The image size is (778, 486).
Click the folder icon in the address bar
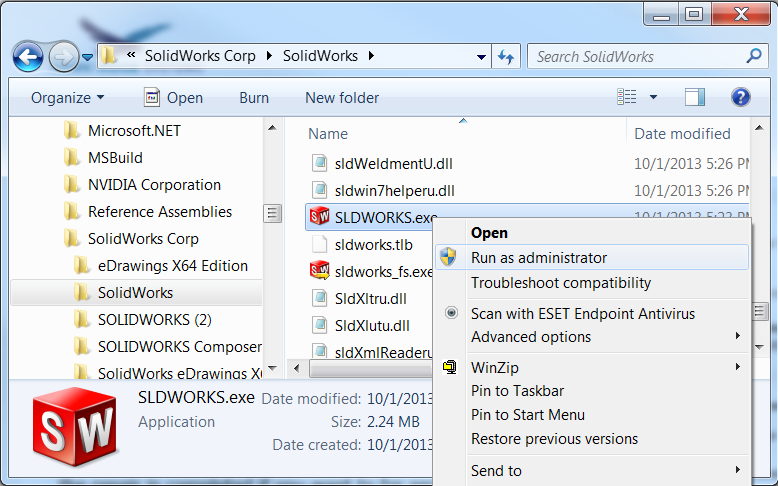pos(109,56)
